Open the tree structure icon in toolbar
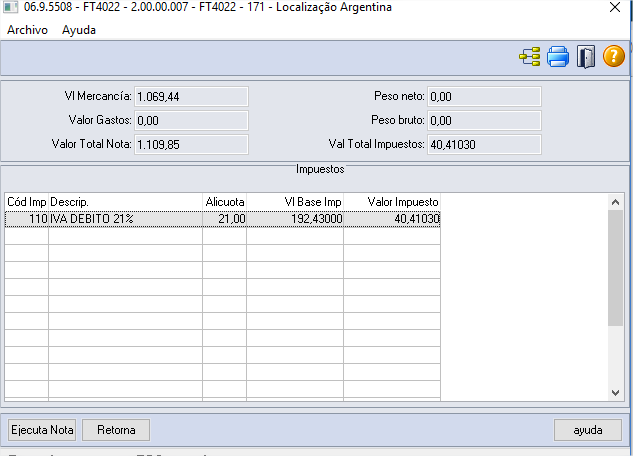 [530, 56]
